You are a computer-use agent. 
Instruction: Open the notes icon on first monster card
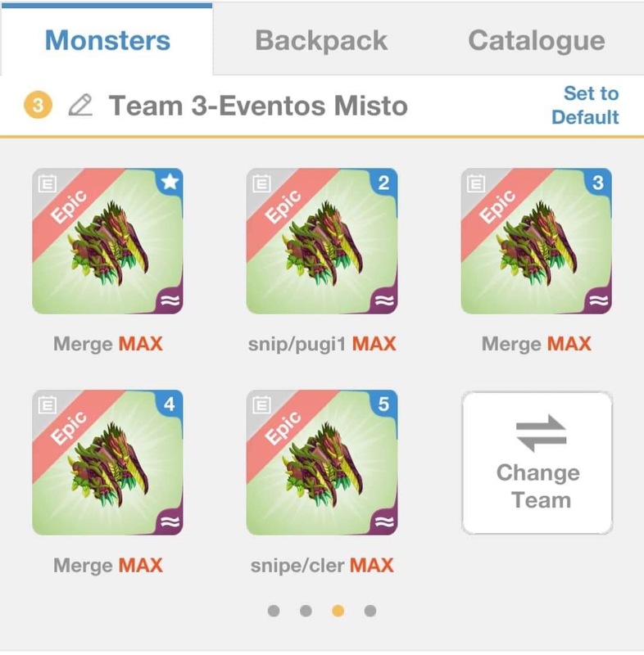48,183
